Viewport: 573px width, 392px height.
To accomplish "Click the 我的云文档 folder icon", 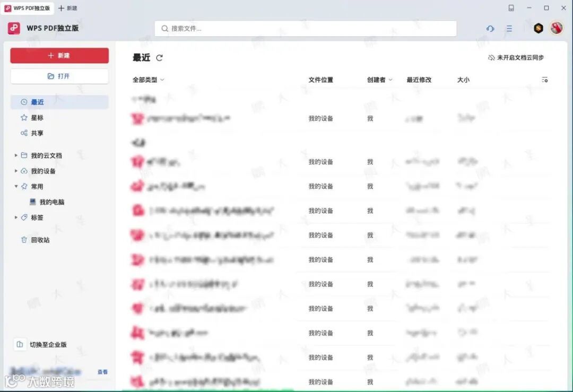I will pyautogui.click(x=24, y=155).
